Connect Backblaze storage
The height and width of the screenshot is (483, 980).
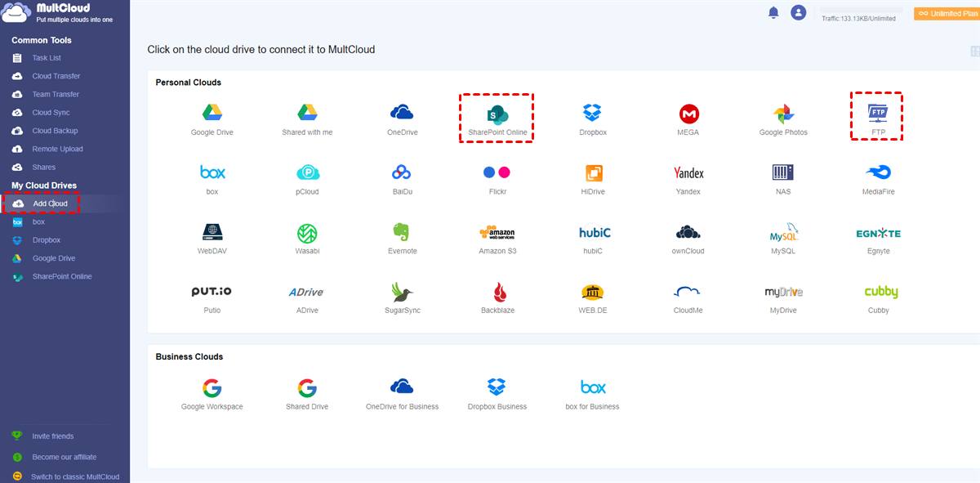point(497,298)
